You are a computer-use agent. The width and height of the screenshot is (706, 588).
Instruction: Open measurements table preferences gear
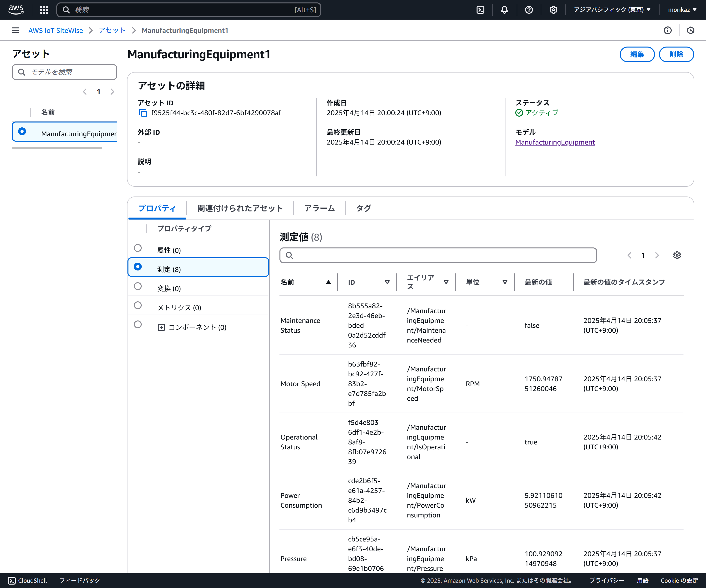tap(677, 255)
